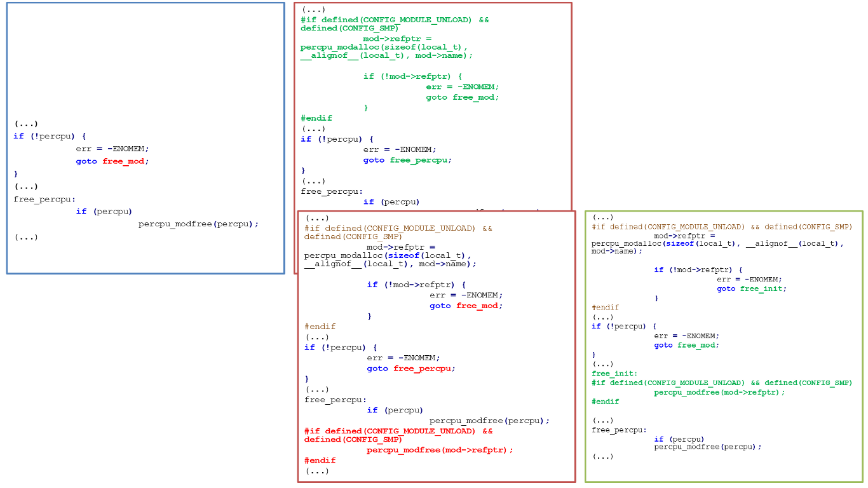Viewport: 868px width, 488px height.
Task: Click red goto free_mod in bottom red box
Action: pos(466,306)
